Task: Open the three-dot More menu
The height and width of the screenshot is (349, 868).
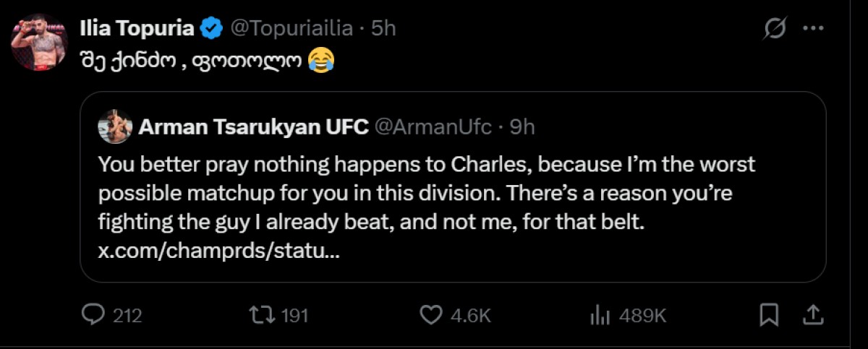Action: [x=814, y=30]
